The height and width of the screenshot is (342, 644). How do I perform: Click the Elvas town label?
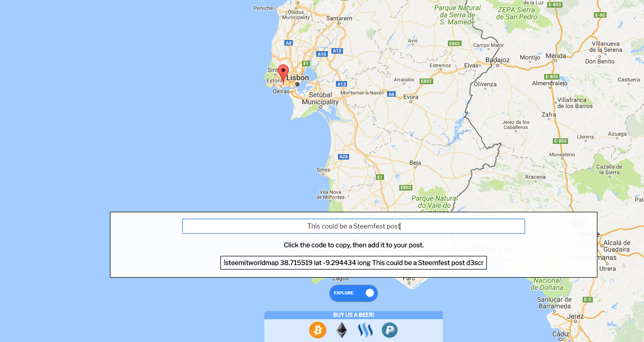(x=471, y=65)
